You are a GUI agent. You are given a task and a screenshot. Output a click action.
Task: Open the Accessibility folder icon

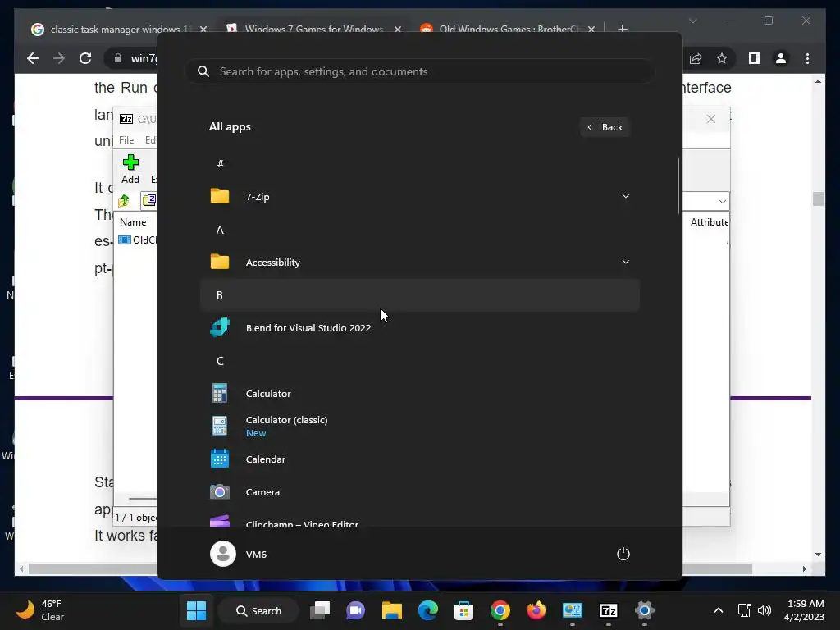coord(220,262)
